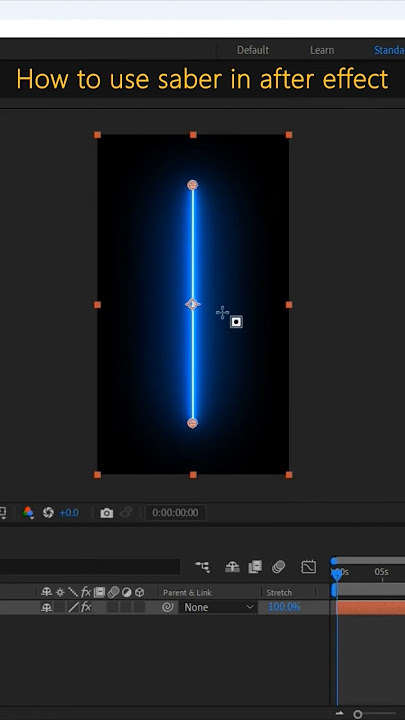Toggle the Motion Blur timeline button

pos(278,567)
